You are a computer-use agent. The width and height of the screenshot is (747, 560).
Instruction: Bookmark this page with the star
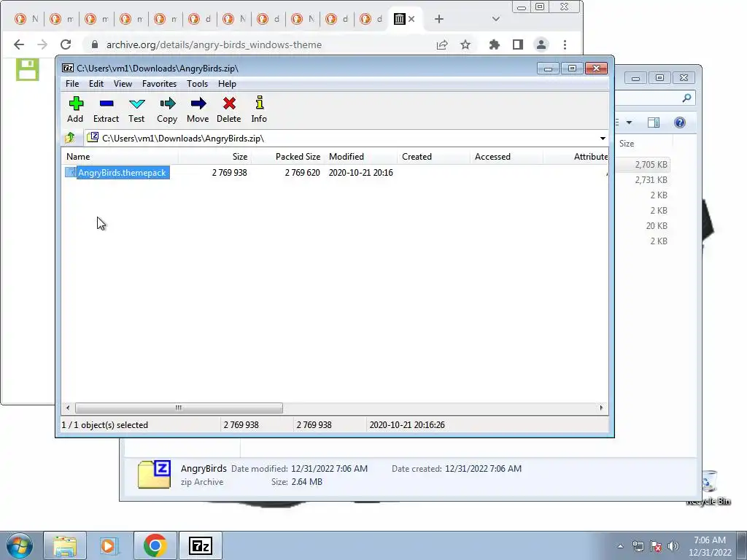tap(465, 44)
